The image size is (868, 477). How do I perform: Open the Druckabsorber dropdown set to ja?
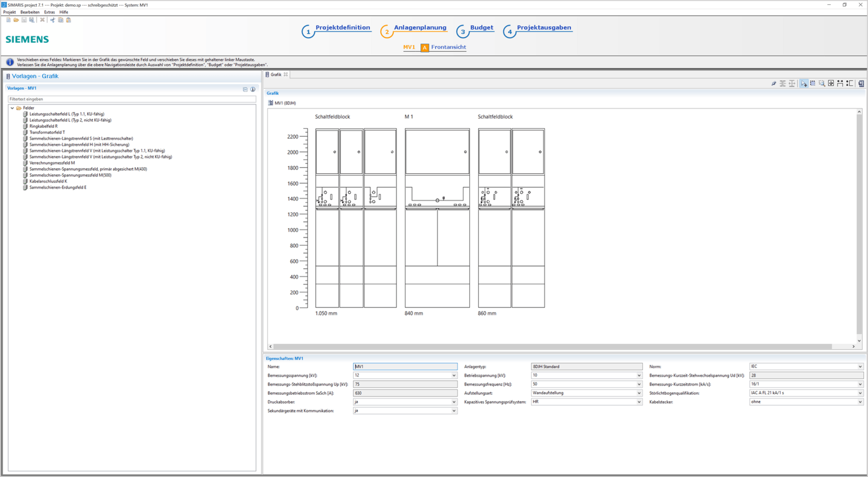(454, 402)
